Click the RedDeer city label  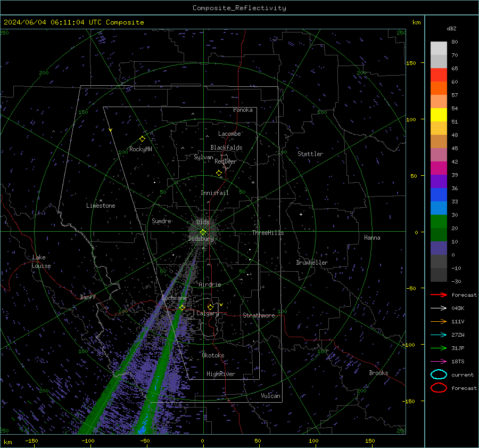pyautogui.click(x=226, y=161)
